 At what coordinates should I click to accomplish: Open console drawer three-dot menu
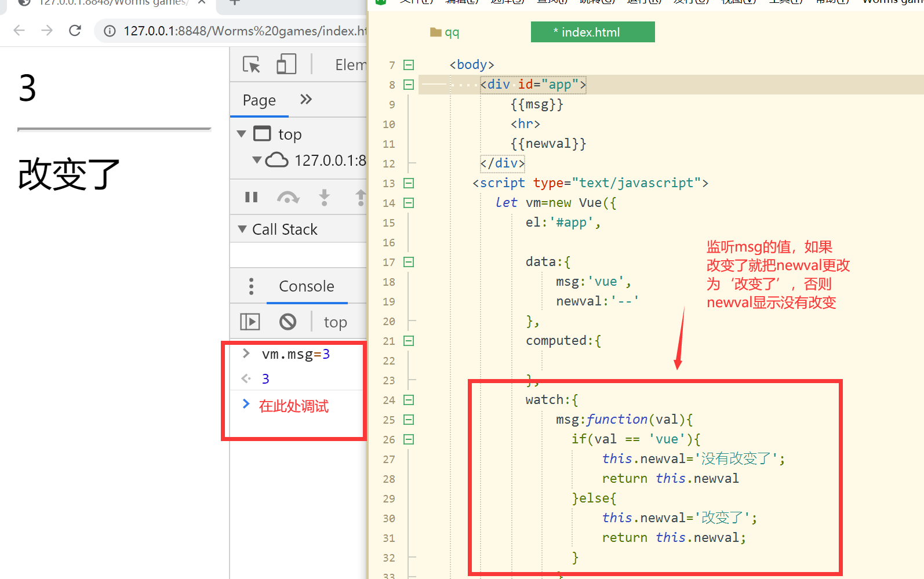coord(251,286)
